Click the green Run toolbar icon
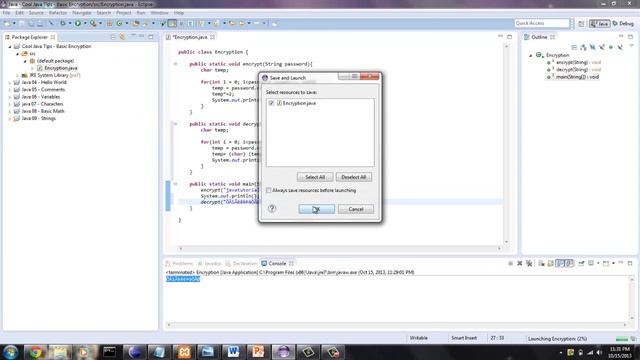640x360 pixels. 78,24
